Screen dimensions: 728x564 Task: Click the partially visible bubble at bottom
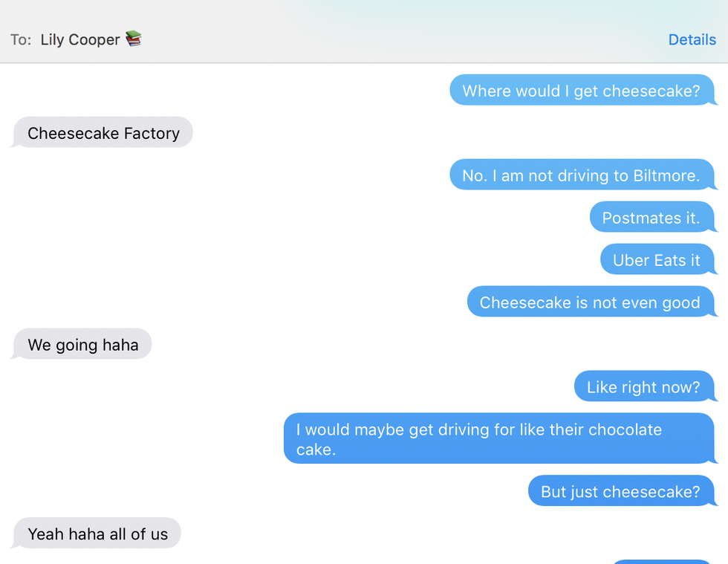(x=662, y=562)
